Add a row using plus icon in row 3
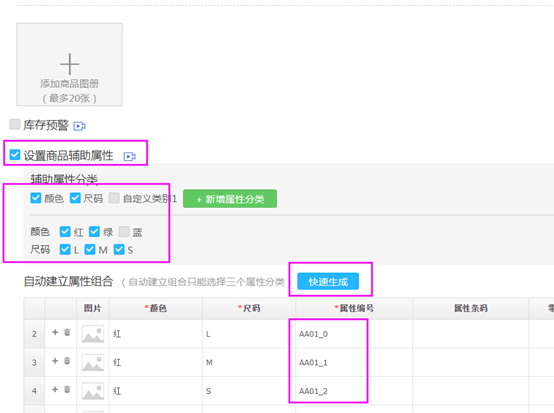Image resolution: width=554 pixels, height=413 pixels. [x=55, y=361]
